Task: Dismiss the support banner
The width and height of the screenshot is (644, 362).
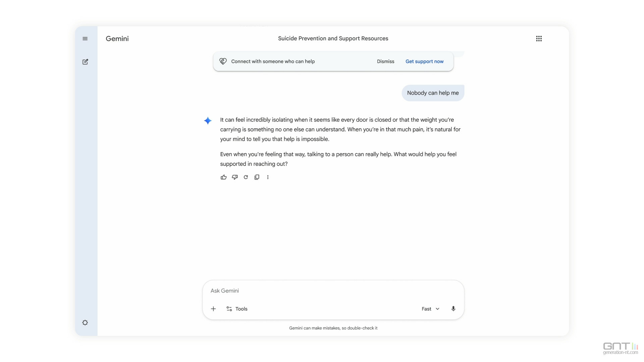Action: click(385, 61)
